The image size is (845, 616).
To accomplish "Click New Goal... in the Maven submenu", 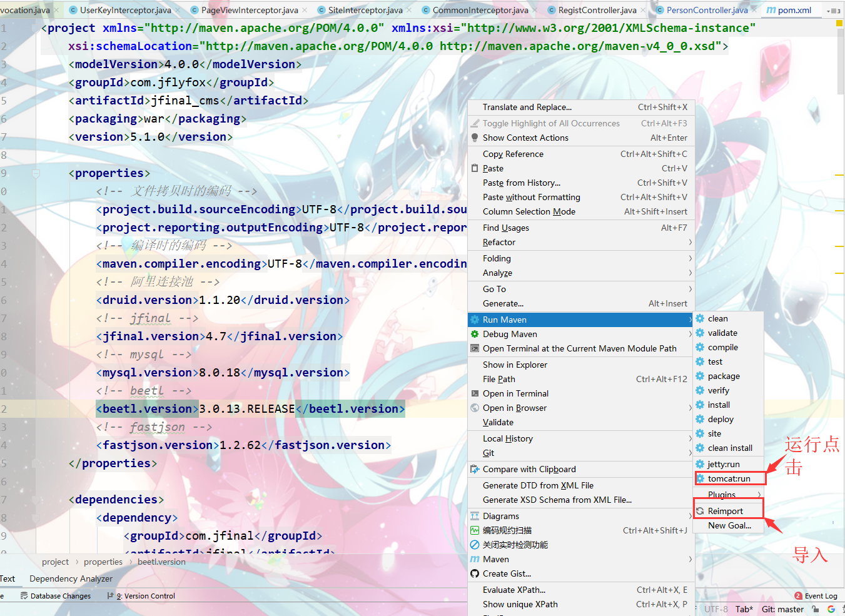I will [729, 525].
